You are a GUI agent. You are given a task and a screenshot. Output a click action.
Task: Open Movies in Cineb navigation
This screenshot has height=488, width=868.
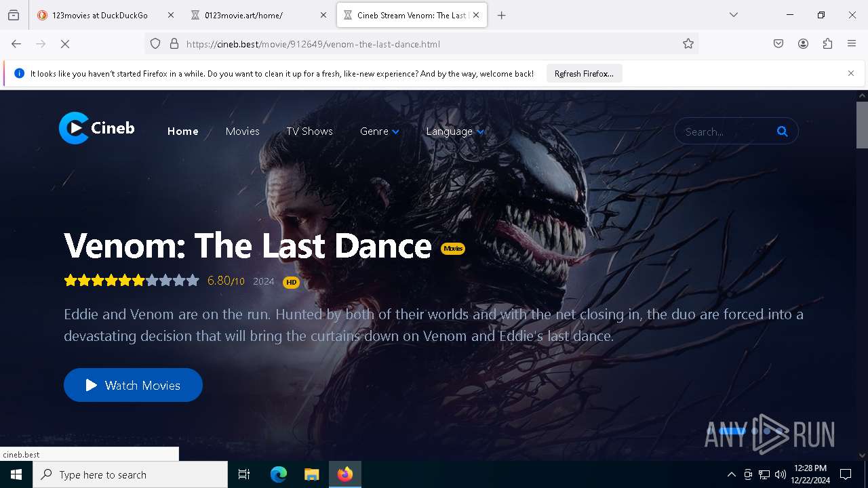tap(242, 131)
